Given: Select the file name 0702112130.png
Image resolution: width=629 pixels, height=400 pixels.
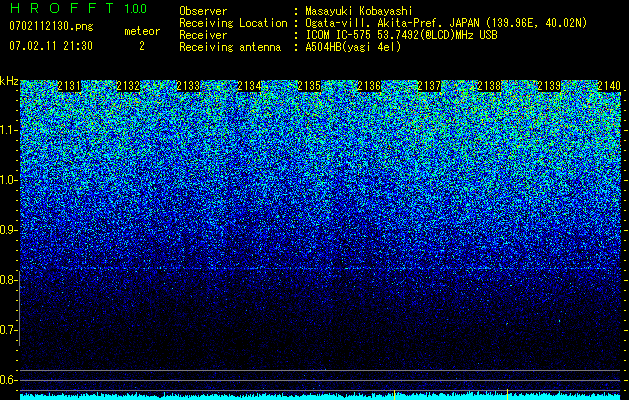Looking at the screenshot, I should [x=51, y=26].
